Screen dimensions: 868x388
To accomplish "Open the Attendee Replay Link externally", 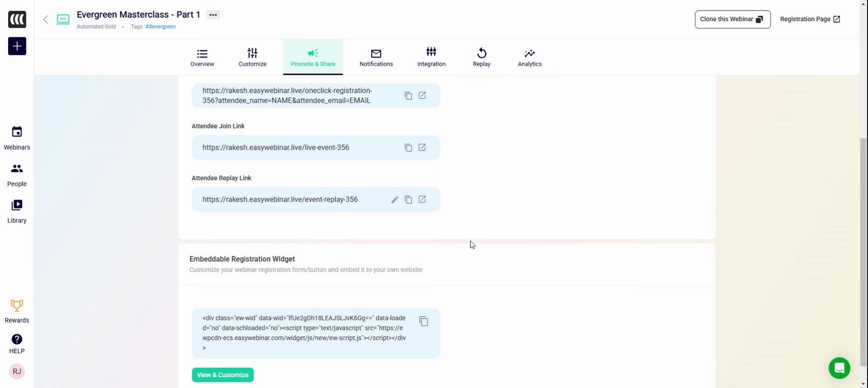I will [422, 199].
